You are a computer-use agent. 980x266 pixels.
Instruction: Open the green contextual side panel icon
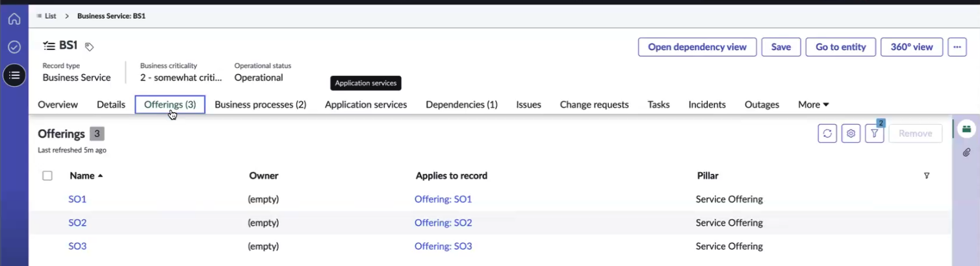[x=966, y=128]
